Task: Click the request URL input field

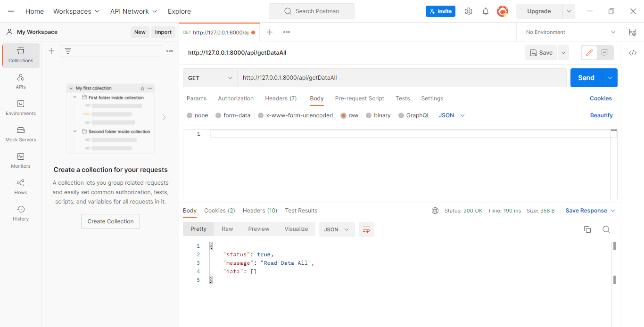Action: tap(402, 78)
